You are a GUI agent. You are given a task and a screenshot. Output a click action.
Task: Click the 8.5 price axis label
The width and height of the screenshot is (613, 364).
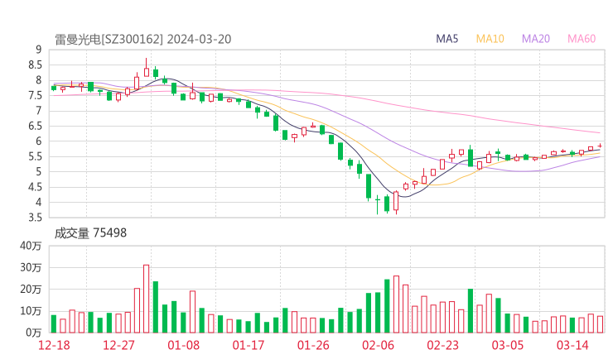35,65
